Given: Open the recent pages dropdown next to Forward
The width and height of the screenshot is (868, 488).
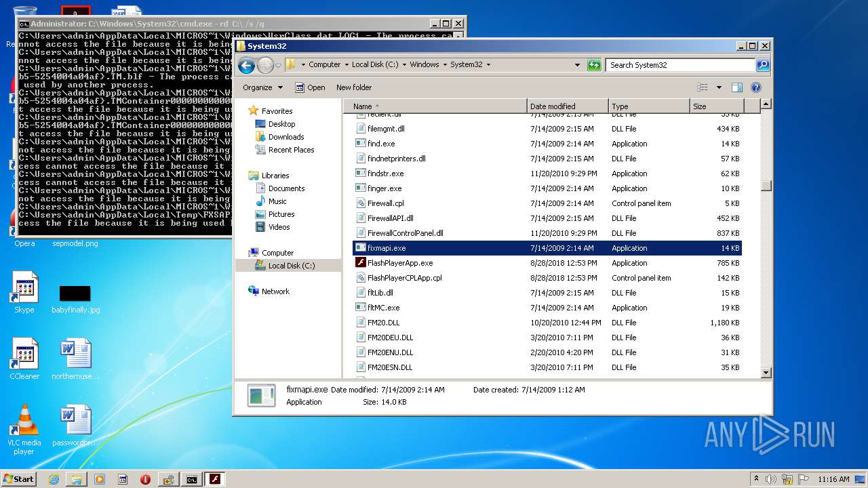Looking at the screenshot, I should (x=278, y=66).
